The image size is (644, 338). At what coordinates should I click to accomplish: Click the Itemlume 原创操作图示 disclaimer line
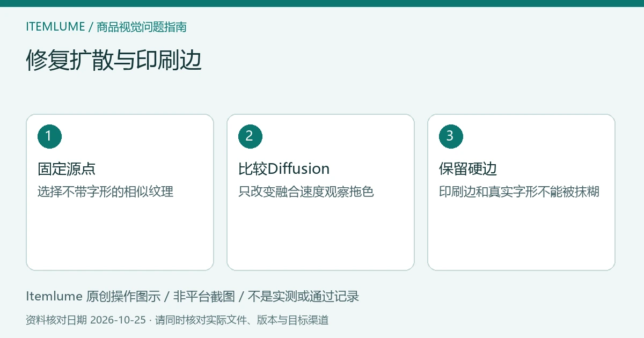(x=192, y=296)
